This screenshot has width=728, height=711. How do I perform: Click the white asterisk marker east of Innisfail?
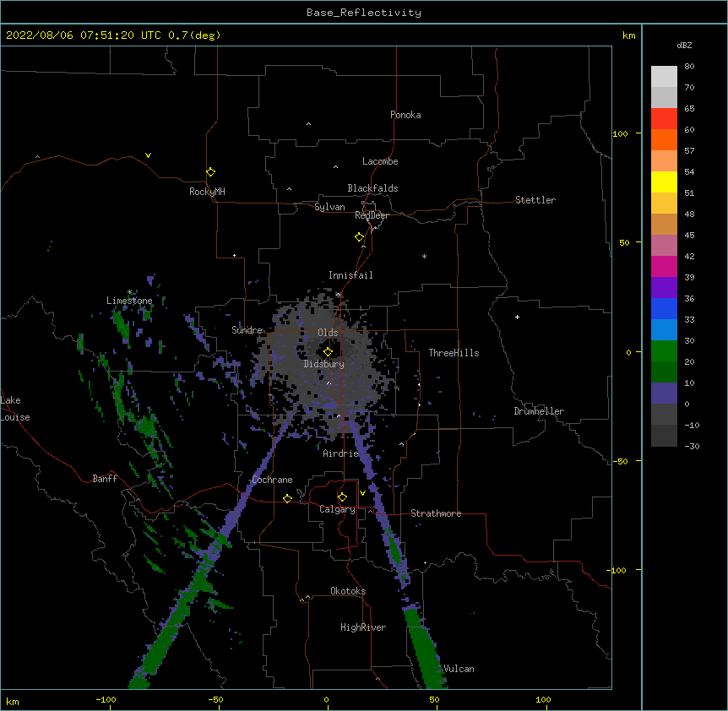tap(424, 256)
